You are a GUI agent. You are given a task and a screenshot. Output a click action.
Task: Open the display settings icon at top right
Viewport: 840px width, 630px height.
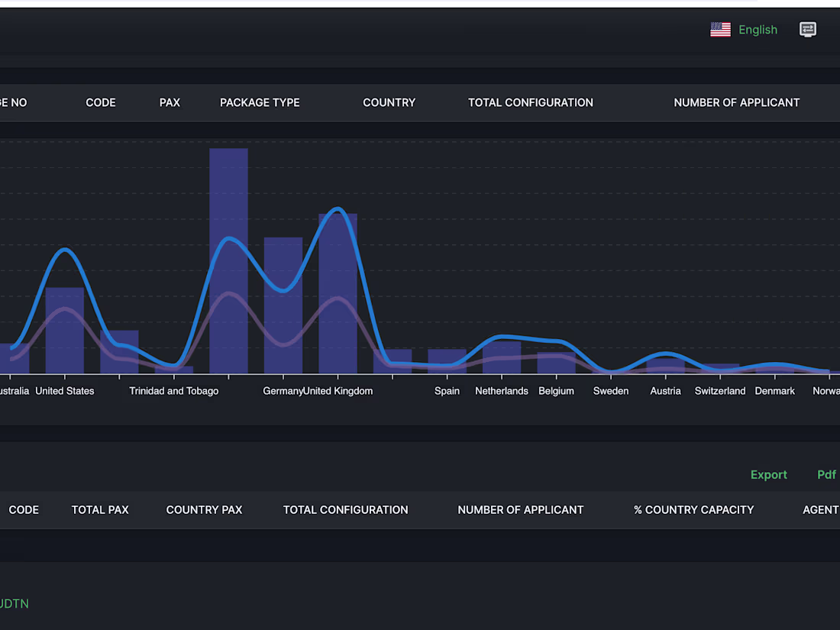[808, 30]
